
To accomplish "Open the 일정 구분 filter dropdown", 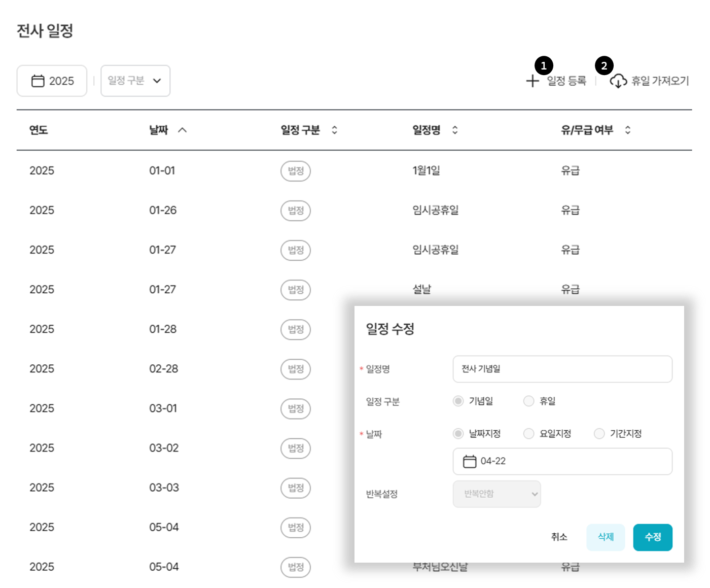I will click(x=135, y=81).
